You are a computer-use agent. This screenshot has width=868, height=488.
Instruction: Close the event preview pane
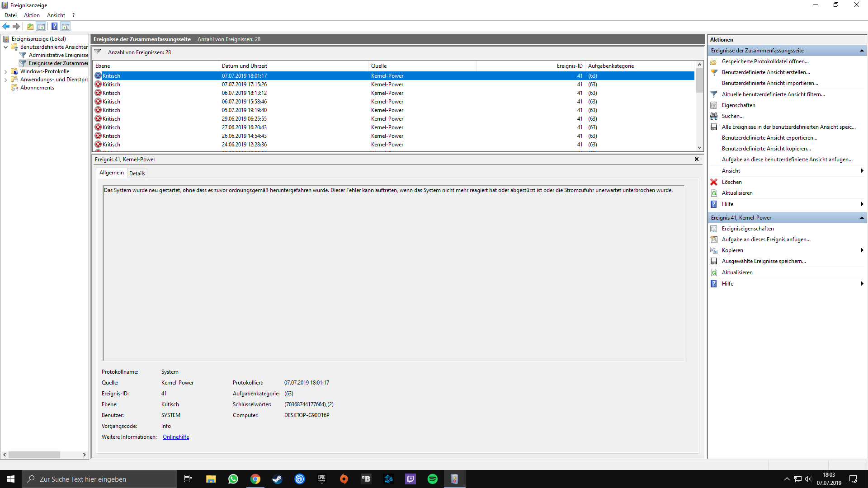[697, 159]
